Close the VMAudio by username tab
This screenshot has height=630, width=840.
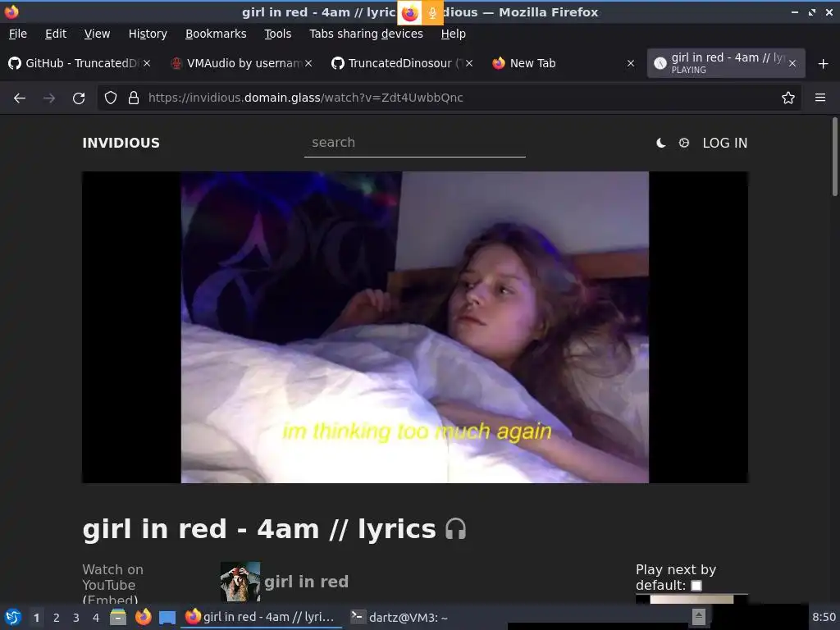[x=308, y=63]
